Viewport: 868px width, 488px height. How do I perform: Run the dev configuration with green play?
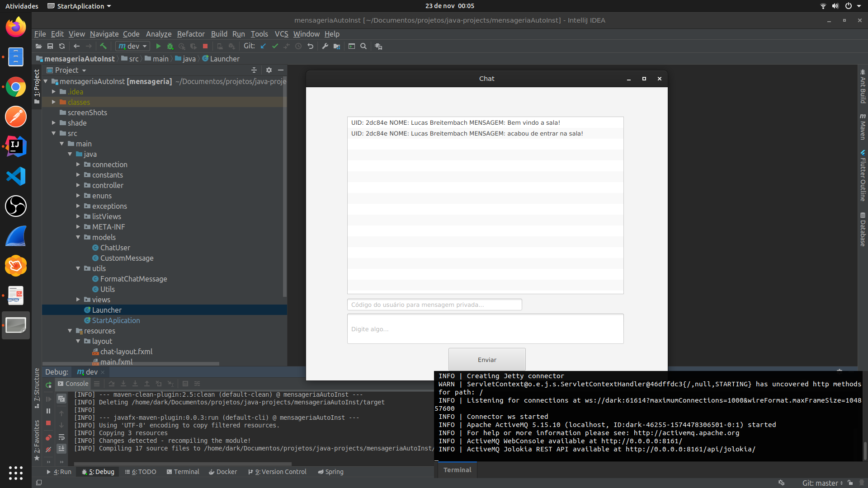pos(158,46)
